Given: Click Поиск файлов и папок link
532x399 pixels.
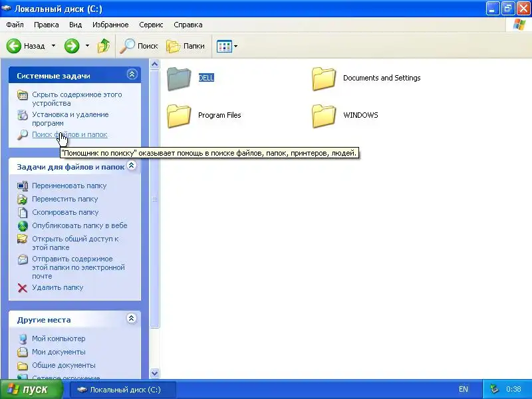Looking at the screenshot, I should pos(70,134).
